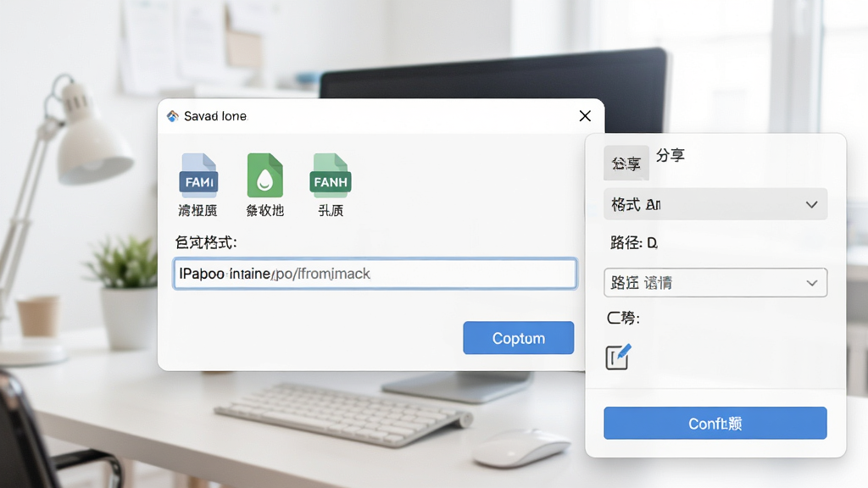The image size is (868, 488).
Task: Click the edit pencil icon in side panel
Action: tap(618, 357)
